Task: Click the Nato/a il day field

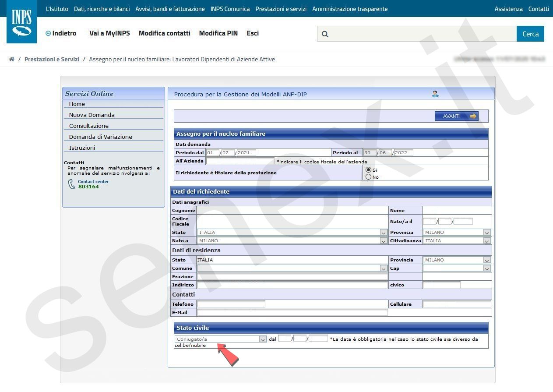Action: pos(430,221)
